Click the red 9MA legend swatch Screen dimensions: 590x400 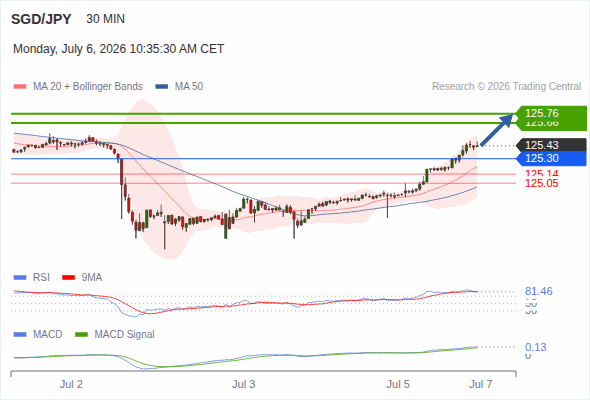(68, 278)
